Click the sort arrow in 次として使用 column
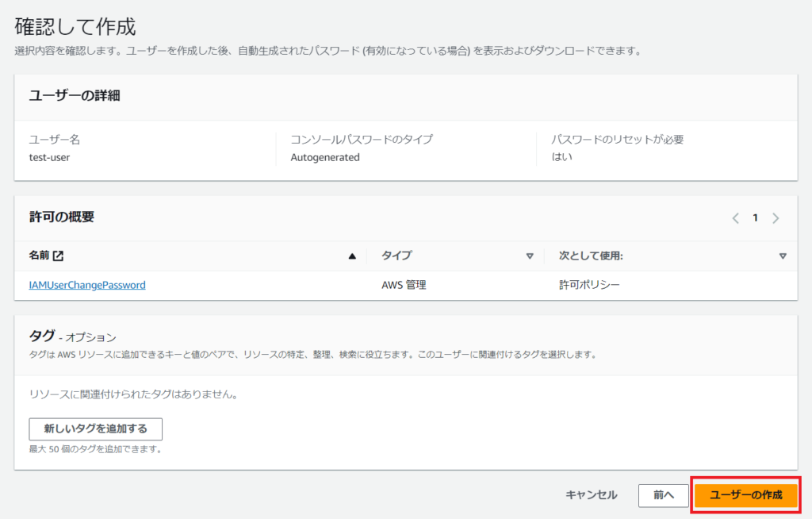The image size is (812, 519). pyautogui.click(x=783, y=256)
